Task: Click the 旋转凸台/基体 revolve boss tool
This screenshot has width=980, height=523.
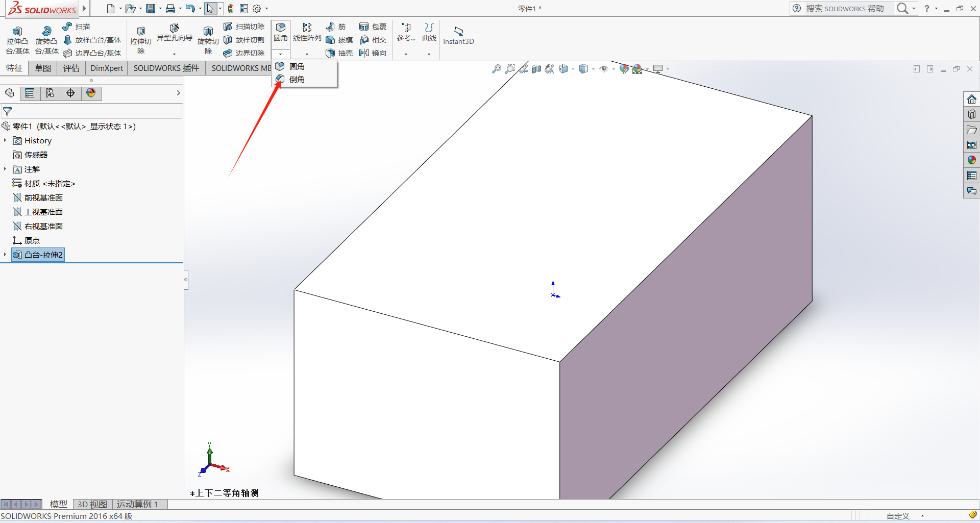Action: [x=46, y=40]
